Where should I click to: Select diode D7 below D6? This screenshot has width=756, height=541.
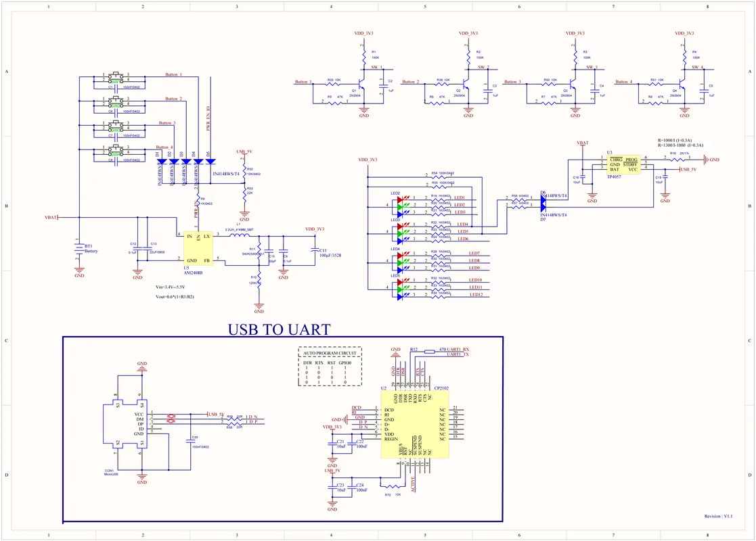tap(543, 208)
